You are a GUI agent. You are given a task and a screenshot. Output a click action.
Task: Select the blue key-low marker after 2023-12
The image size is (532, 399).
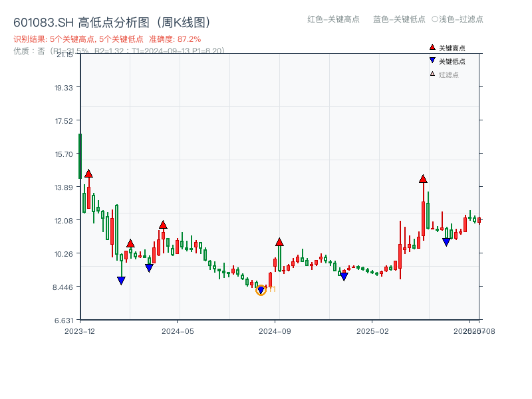pos(121,281)
